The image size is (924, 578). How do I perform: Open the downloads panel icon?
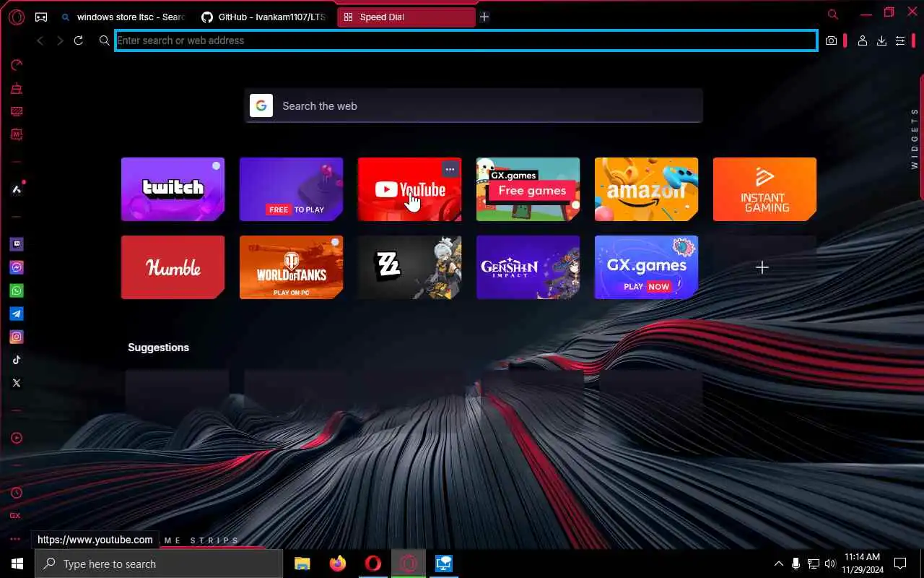[x=881, y=40]
